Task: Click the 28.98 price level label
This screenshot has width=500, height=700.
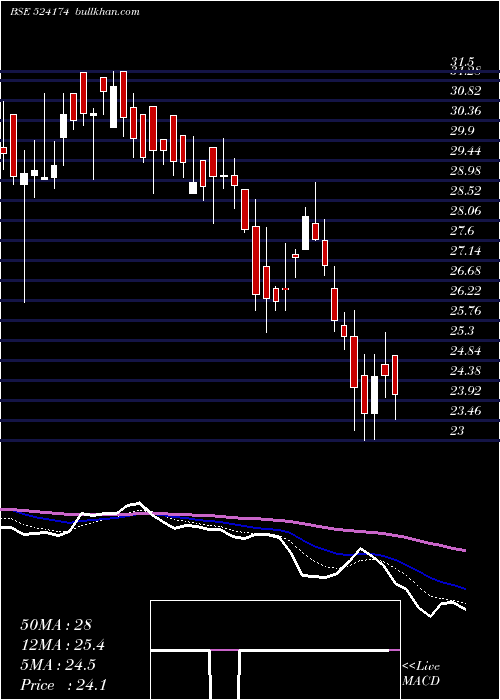Action: [x=466, y=171]
